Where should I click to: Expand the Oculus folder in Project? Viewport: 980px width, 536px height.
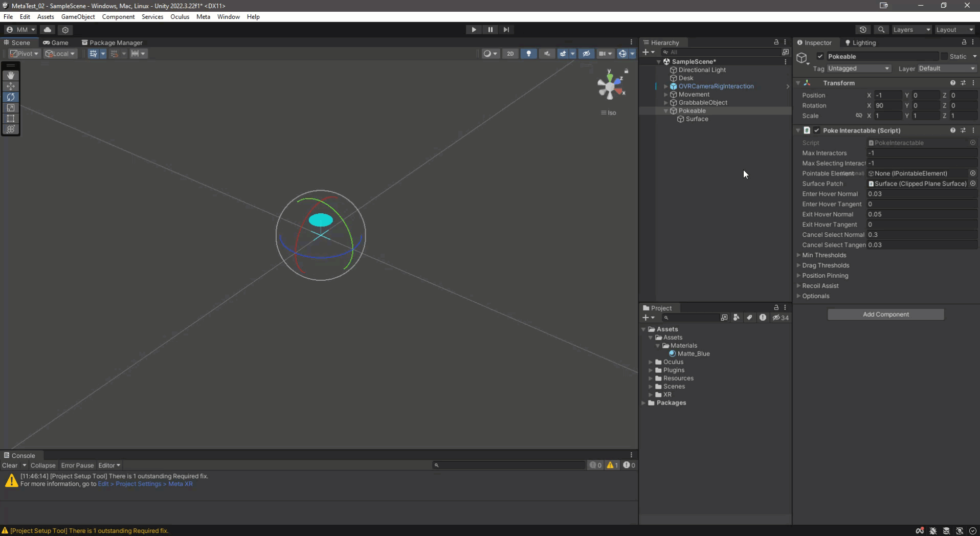point(651,362)
